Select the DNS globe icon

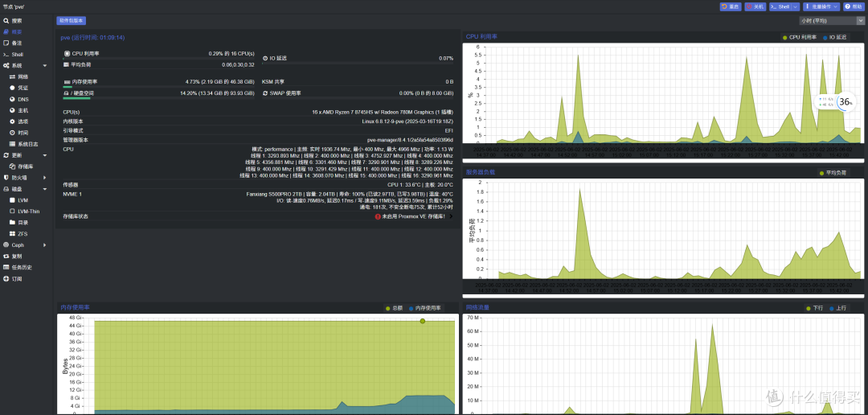click(12, 99)
